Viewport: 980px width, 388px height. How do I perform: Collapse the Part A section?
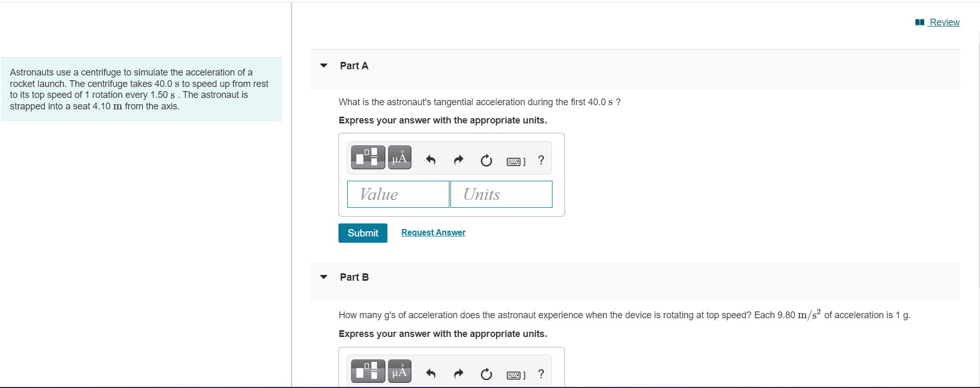(x=323, y=66)
